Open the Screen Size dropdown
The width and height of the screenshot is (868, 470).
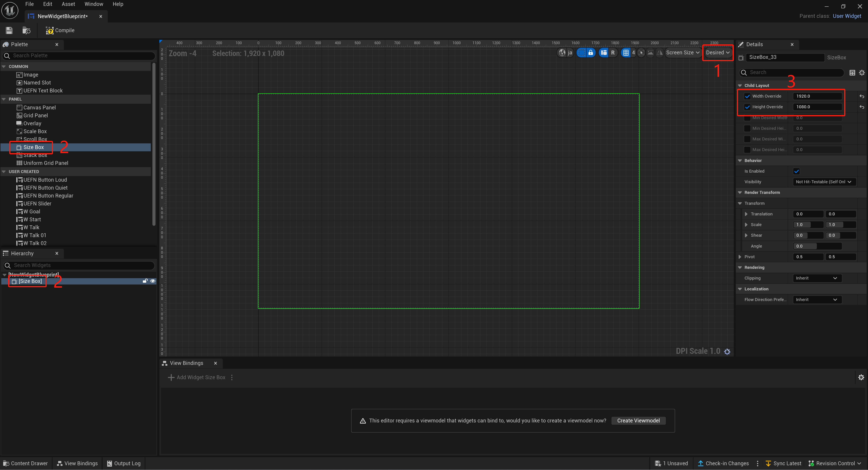[x=682, y=53]
